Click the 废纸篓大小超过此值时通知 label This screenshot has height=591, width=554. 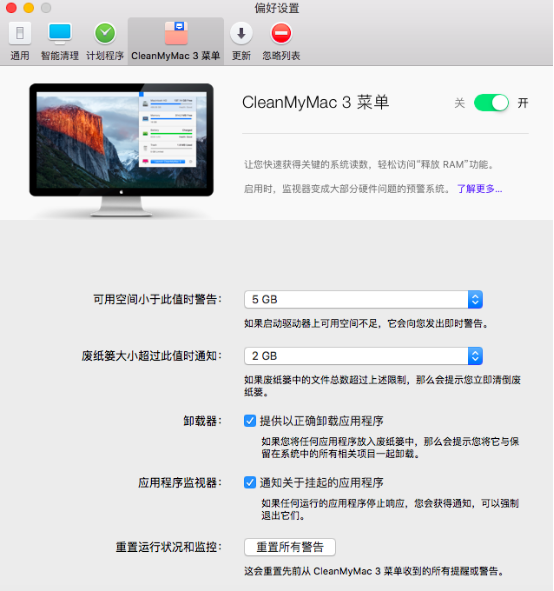pyautogui.click(x=152, y=356)
